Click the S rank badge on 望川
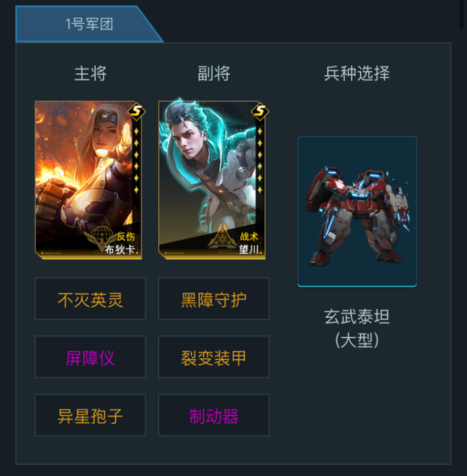 tap(260, 111)
